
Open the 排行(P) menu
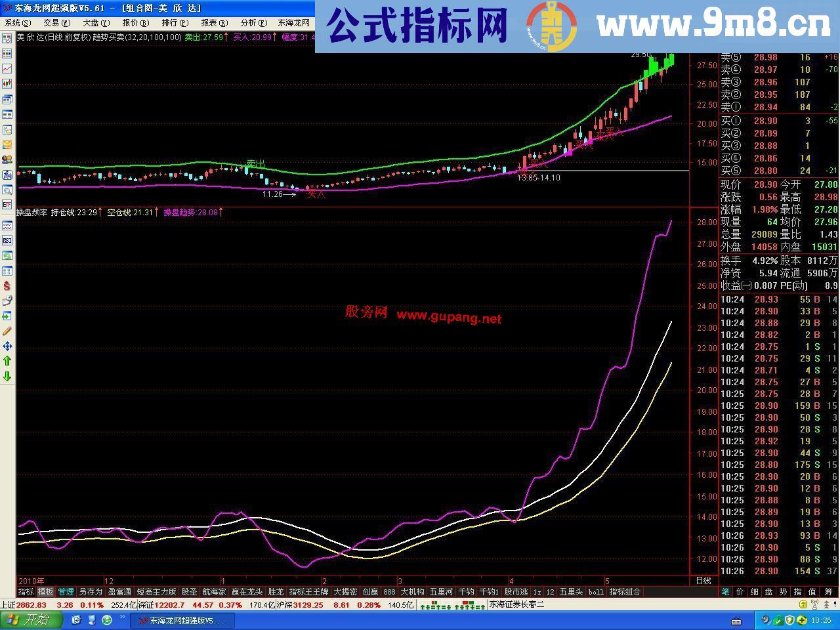(x=175, y=23)
